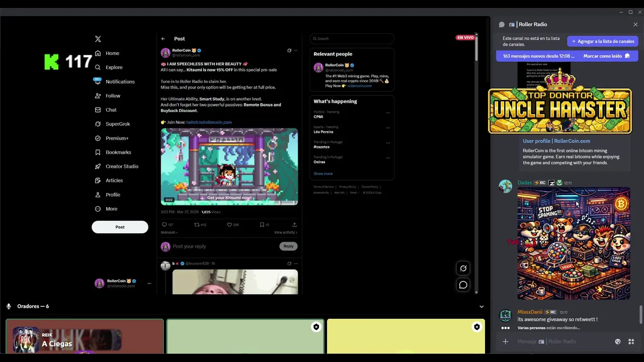Click the share icon on post
Viewport: 644px width, 362px height.
click(x=294, y=225)
